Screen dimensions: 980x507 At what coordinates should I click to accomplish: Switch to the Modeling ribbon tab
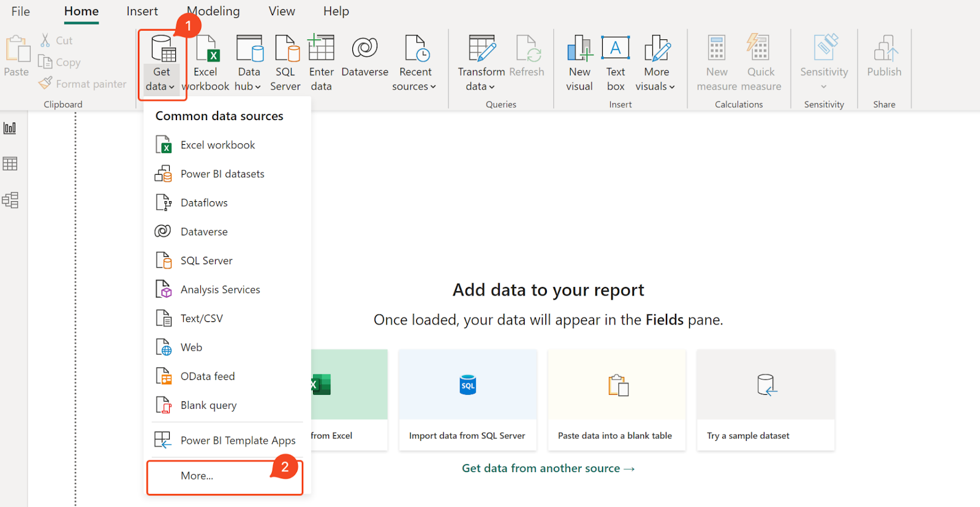pyautogui.click(x=214, y=11)
